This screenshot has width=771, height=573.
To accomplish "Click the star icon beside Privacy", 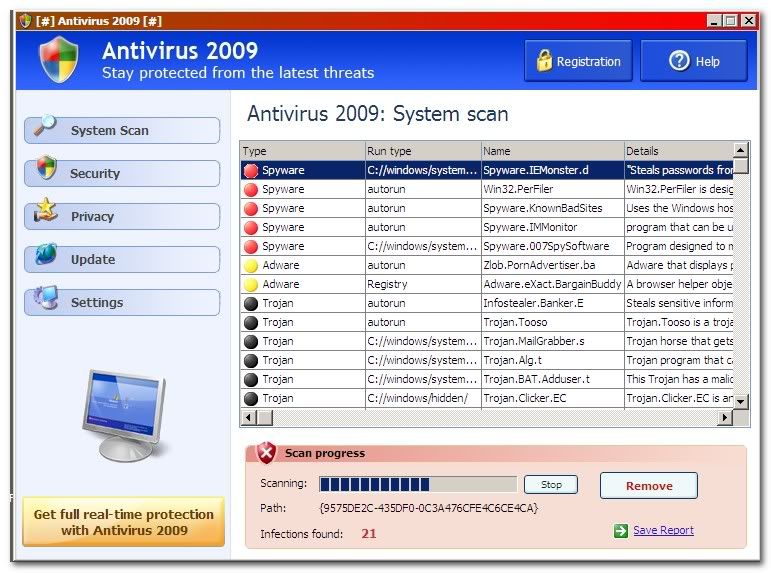I will [x=46, y=211].
